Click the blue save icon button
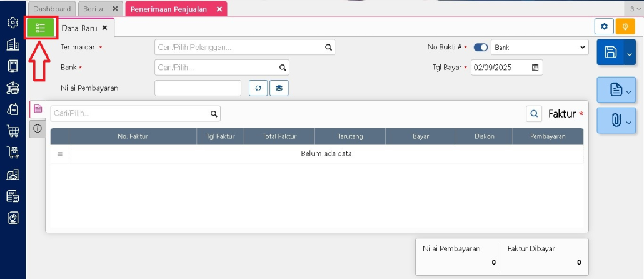The height and width of the screenshot is (279, 644). coord(610,53)
